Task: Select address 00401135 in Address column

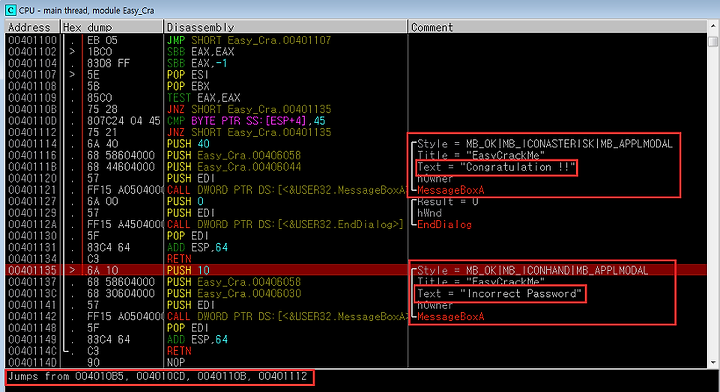Action: [32, 270]
